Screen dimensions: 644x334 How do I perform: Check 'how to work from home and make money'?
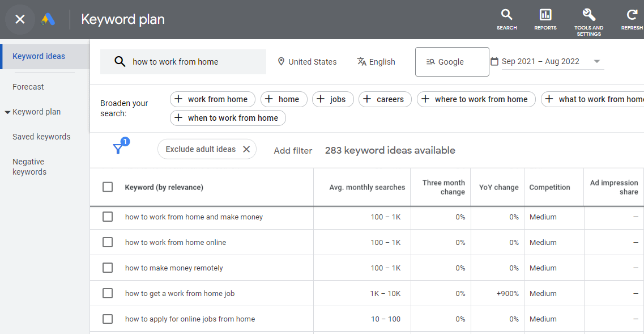click(x=108, y=217)
